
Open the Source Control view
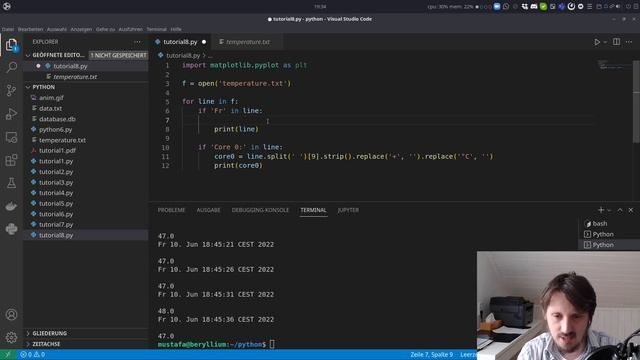pyautogui.click(x=11, y=90)
